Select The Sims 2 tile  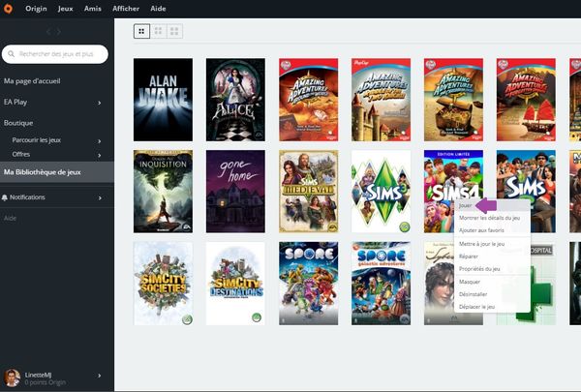[526, 174]
